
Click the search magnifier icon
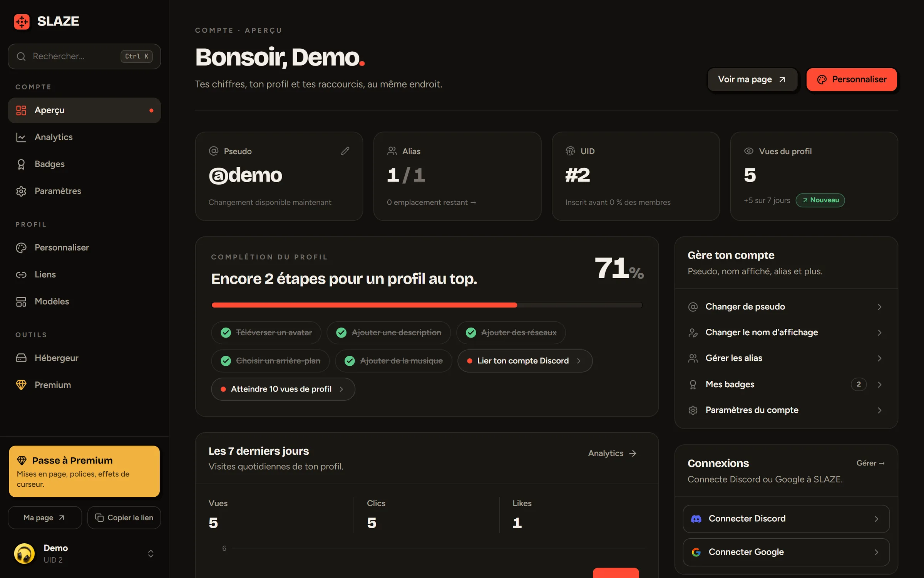[21, 57]
